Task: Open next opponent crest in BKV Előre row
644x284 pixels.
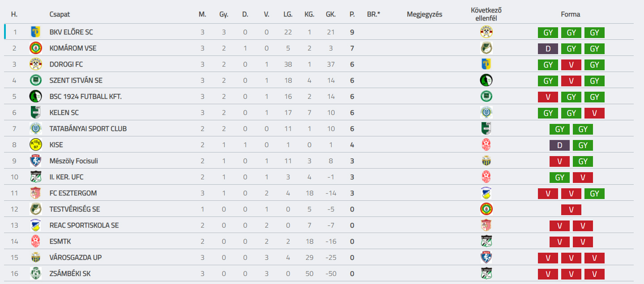Action: (486, 32)
